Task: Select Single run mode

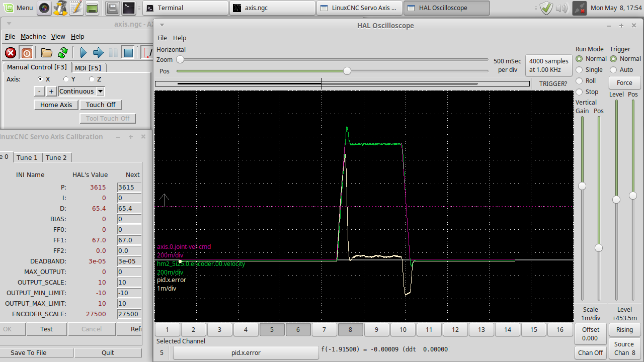Action: [x=579, y=70]
